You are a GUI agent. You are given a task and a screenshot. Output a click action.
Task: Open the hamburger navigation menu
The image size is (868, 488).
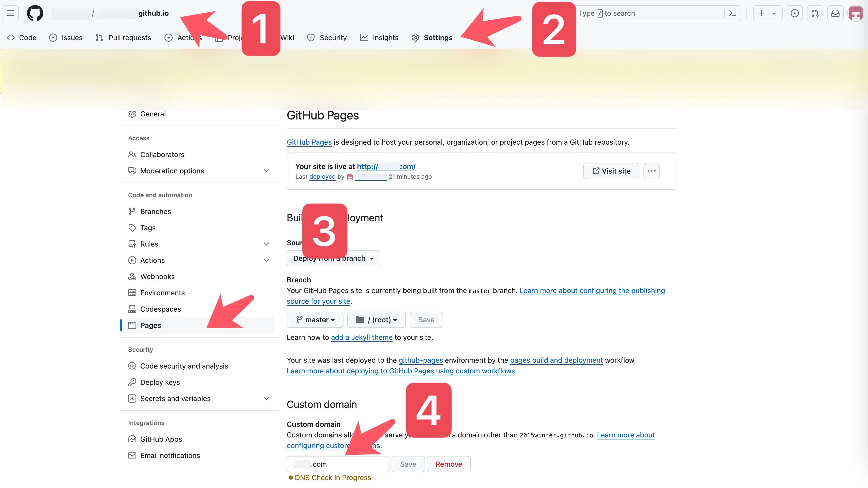click(x=11, y=13)
